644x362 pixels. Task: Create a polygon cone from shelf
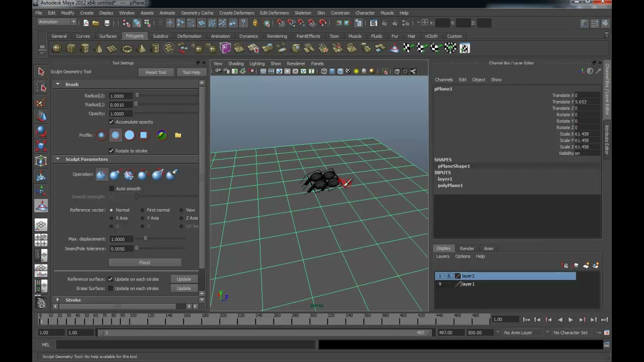(99, 48)
